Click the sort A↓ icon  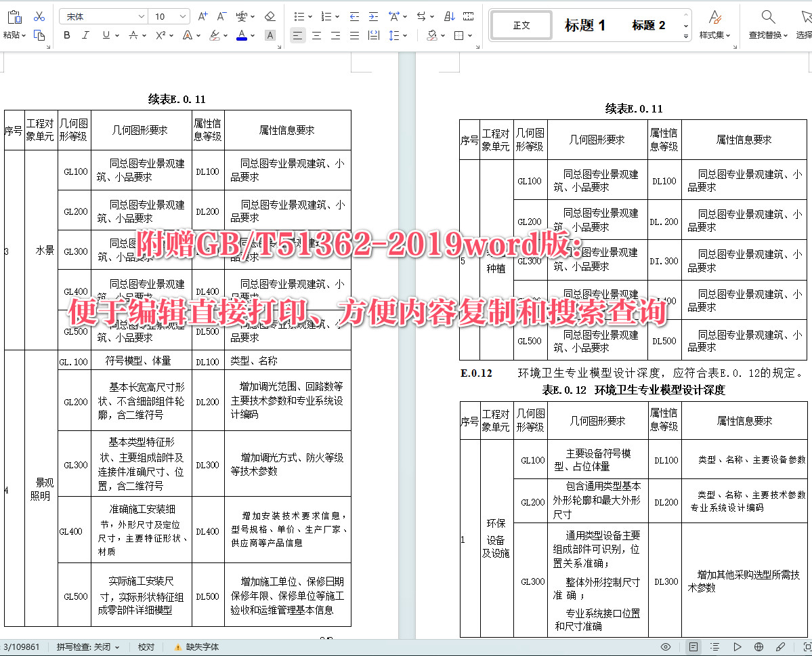[449, 16]
